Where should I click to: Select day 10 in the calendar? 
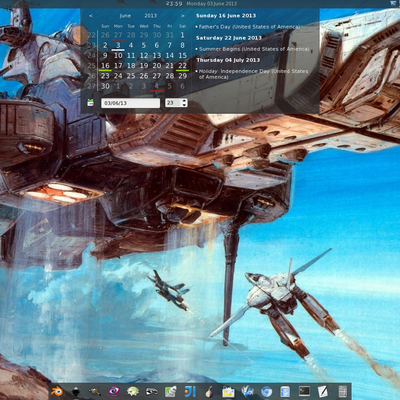click(x=118, y=55)
